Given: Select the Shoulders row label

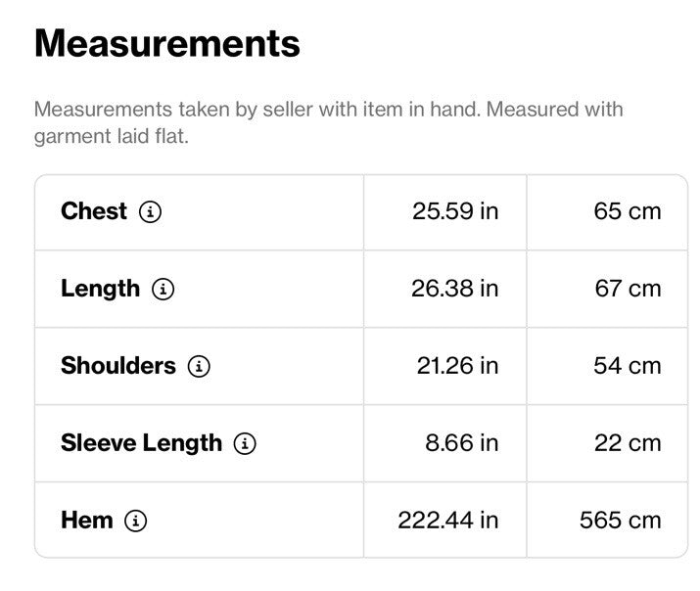Looking at the screenshot, I should point(118,366).
